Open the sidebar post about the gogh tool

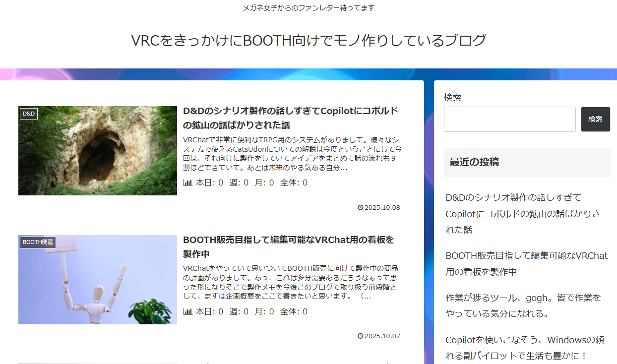tap(523, 305)
